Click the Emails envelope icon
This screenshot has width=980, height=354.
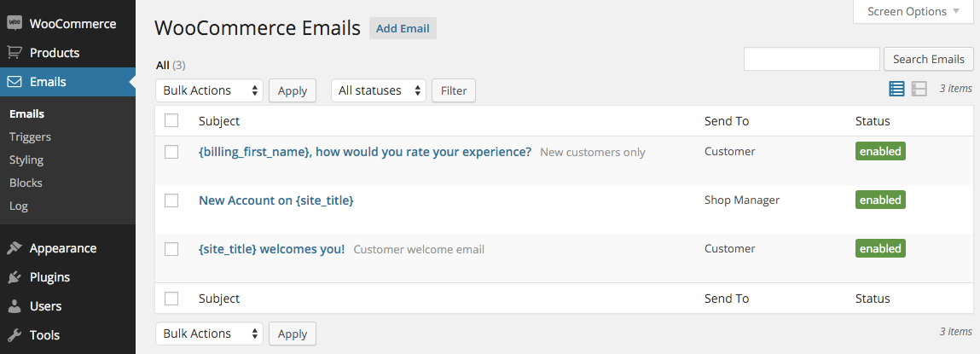point(15,82)
